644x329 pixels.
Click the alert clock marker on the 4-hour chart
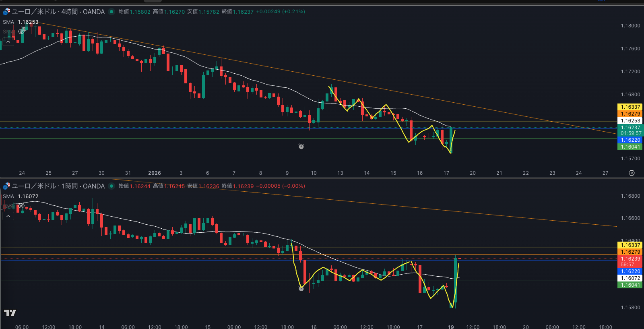[x=301, y=147]
